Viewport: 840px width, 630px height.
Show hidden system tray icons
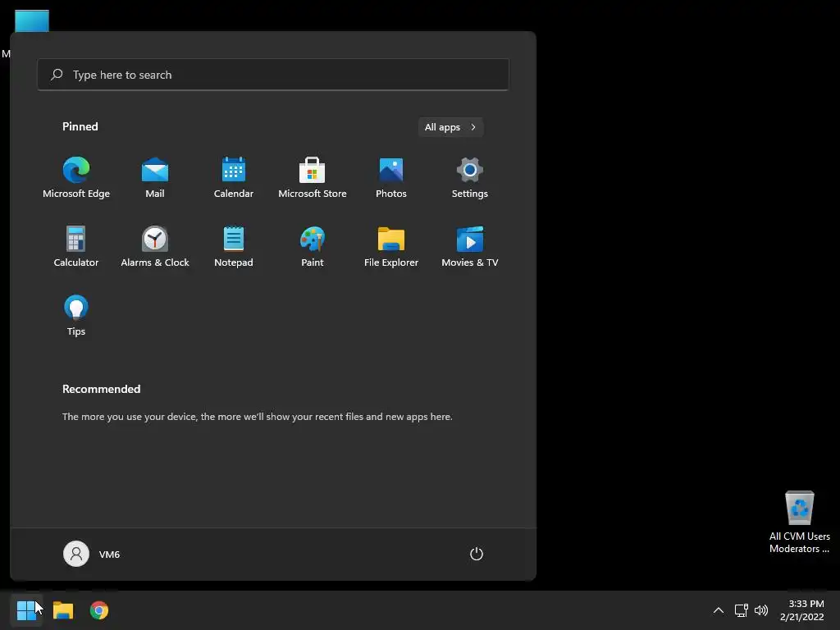tap(719, 610)
